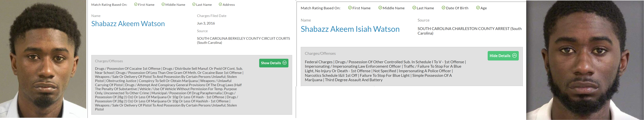Click the Address match checkmark icon
This screenshot has height=120, width=644.
pyautogui.click(x=220, y=4)
